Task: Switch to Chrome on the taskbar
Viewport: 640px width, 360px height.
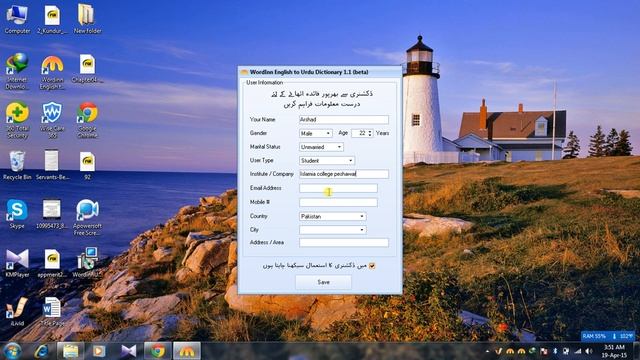Action: pos(158,351)
